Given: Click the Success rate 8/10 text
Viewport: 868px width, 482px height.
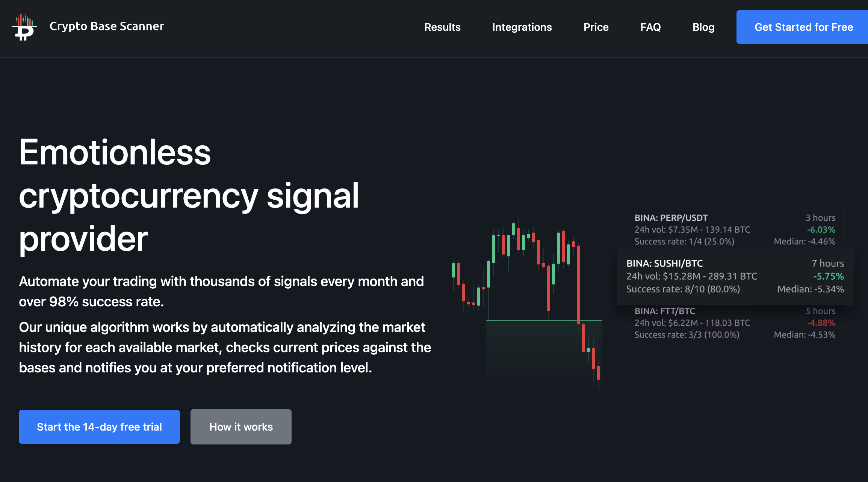Looking at the screenshot, I should [x=683, y=289].
